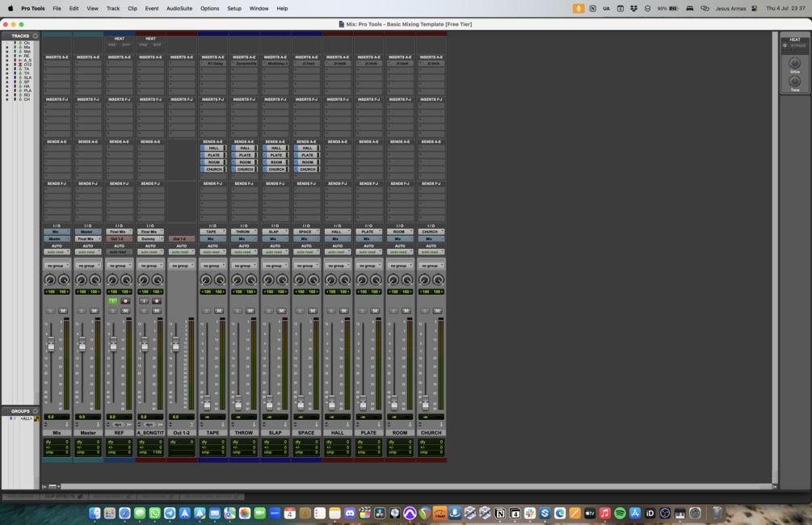
Task: Mute the CHURCH track
Action: click(437, 311)
